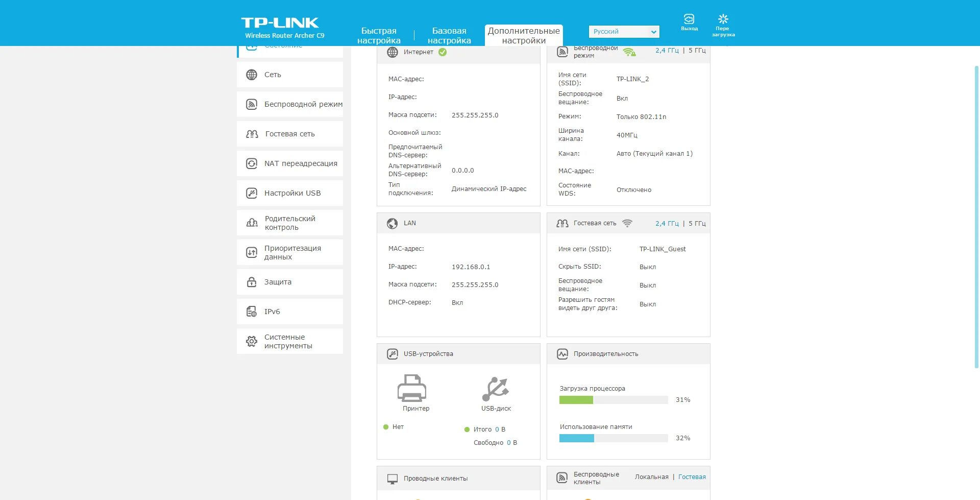Click the Загрузка процессора progress bar

(x=614, y=400)
